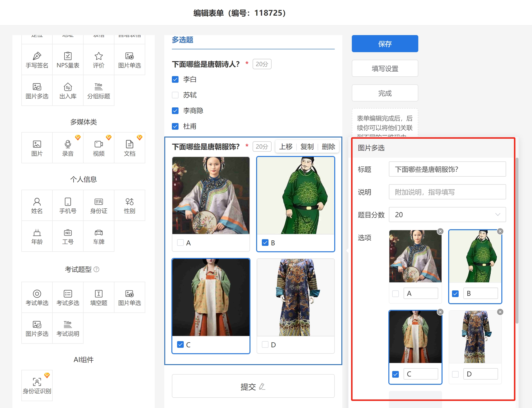Mark option A correct in the settings panel
532x408 pixels.
[x=395, y=294]
